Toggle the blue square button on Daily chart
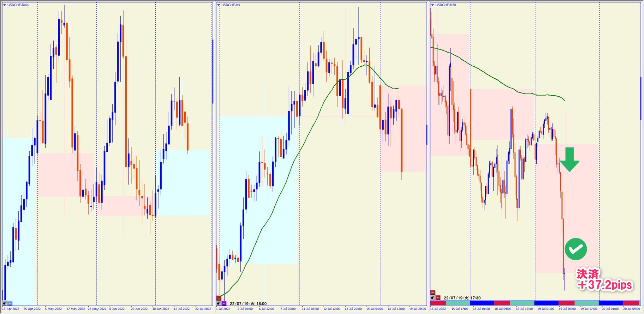The height and width of the screenshot is (314, 644). [10, 303]
